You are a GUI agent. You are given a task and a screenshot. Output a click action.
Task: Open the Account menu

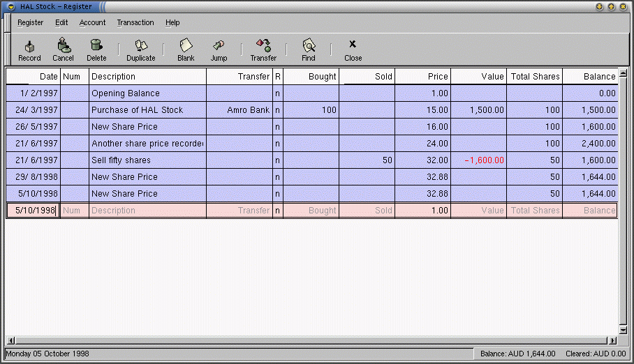92,22
